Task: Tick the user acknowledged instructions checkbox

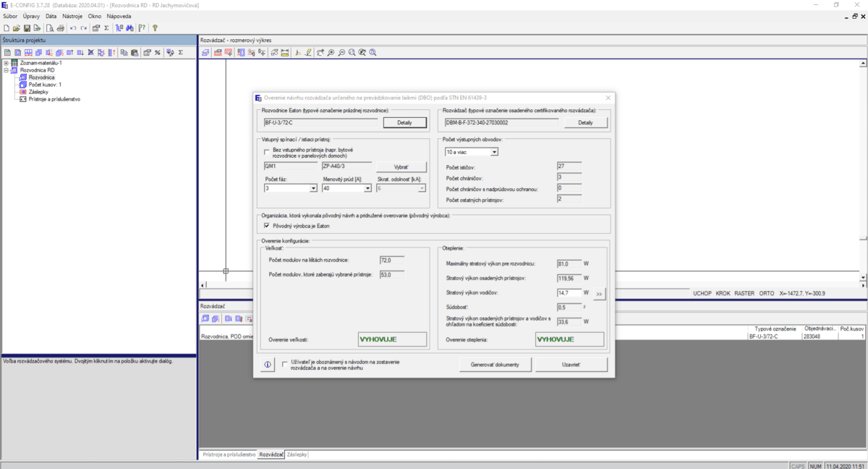Action: (x=285, y=365)
